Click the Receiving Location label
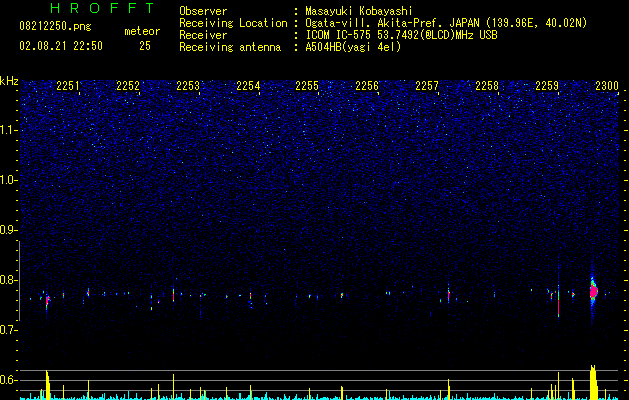The image size is (629, 400). [233, 23]
